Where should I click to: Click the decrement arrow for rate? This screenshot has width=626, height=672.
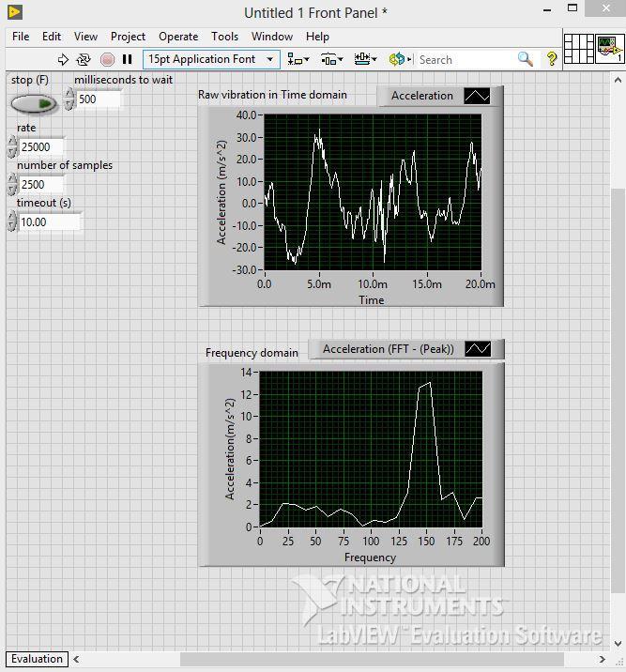[x=12, y=153]
